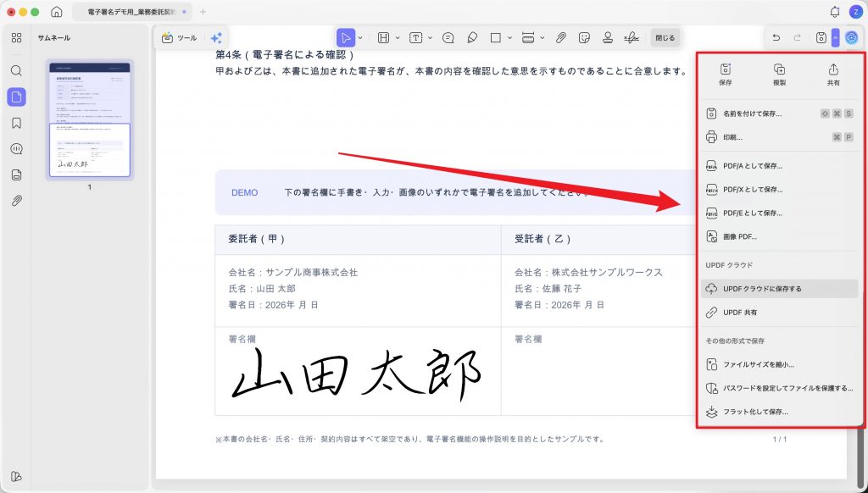Open the ツール tools menu
The image size is (868, 493).
point(179,37)
